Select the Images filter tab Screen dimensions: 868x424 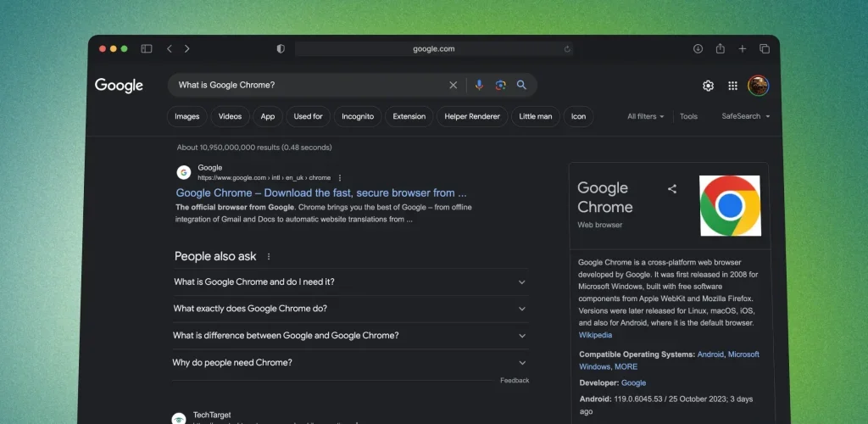(x=187, y=116)
